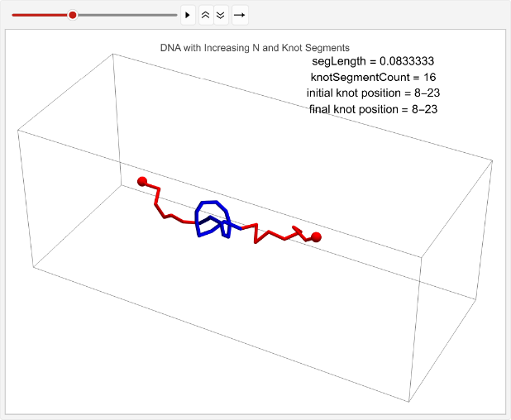The image size is (511, 420).
Task: Click the forward direction arrow button
Action: click(x=239, y=15)
